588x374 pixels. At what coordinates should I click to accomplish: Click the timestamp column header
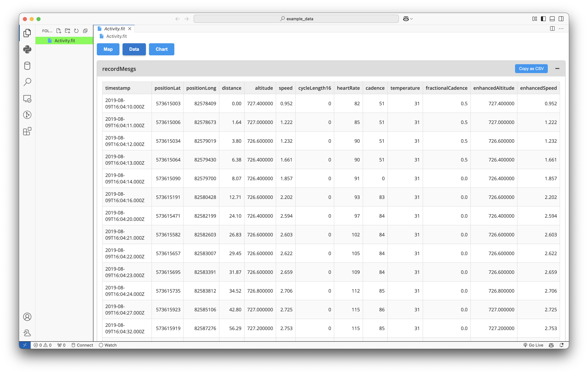pos(127,88)
